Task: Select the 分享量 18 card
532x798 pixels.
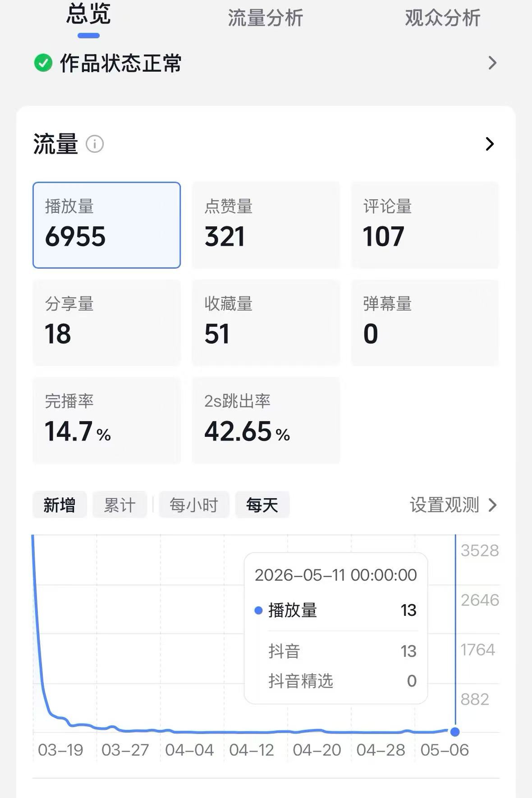Action: tap(106, 322)
